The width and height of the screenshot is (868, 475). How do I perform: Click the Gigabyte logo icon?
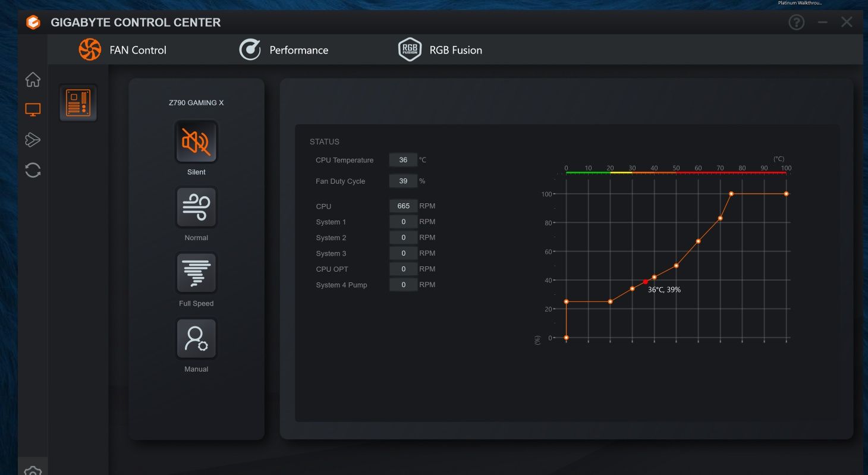click(x=33, y=23)
